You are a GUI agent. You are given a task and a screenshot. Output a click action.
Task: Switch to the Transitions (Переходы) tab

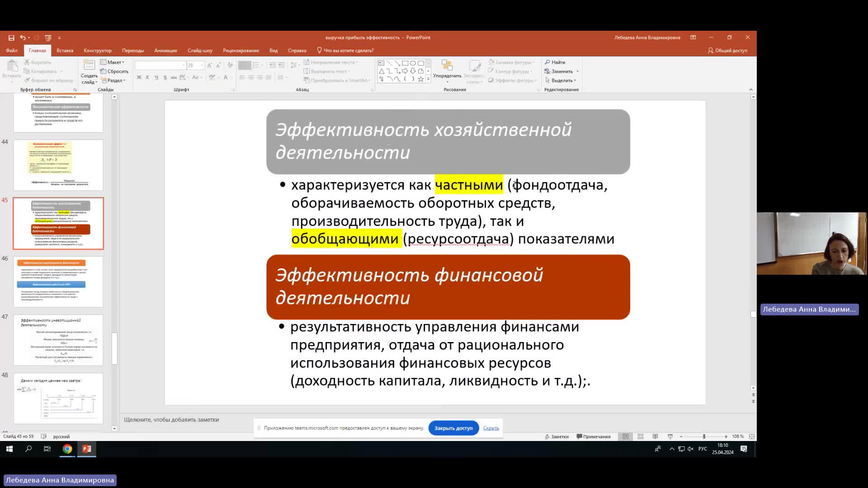[x=133, y=51]
